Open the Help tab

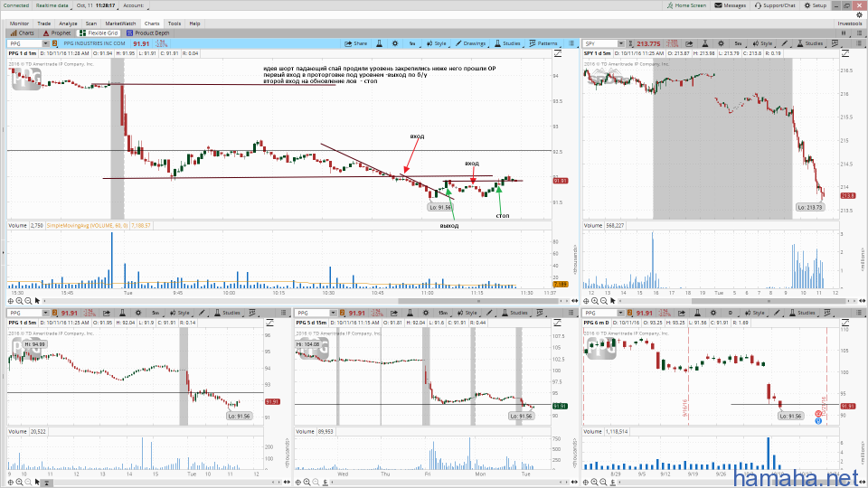tap(195, 23)
